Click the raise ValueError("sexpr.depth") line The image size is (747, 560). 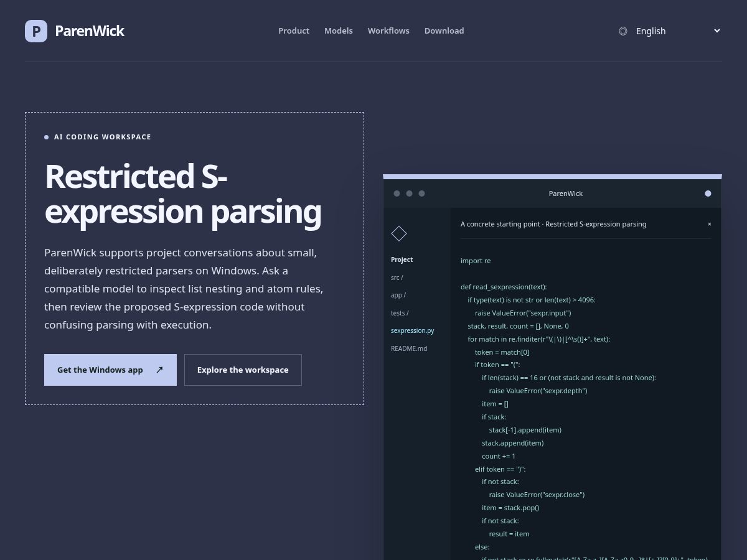click(538, 391)
